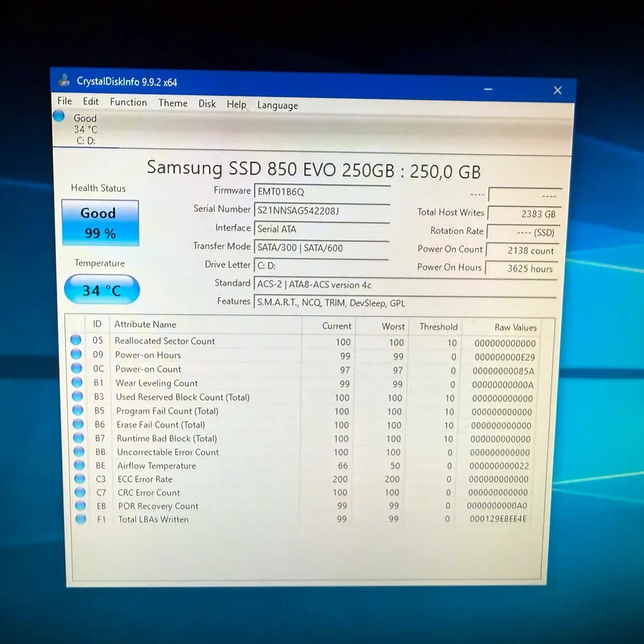Screen dimensions: 644x644
Task: Click the Drive Letter field C: D:
Action: 321,265
